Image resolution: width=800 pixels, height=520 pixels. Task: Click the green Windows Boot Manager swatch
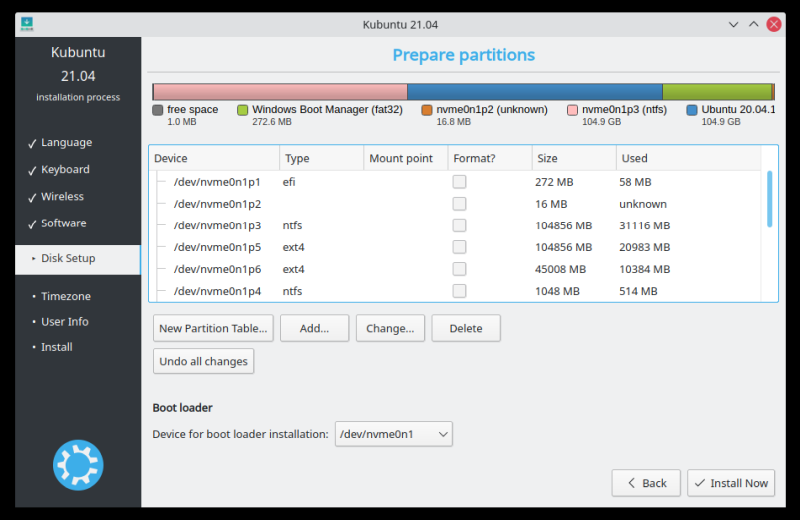tap(242, 110)
